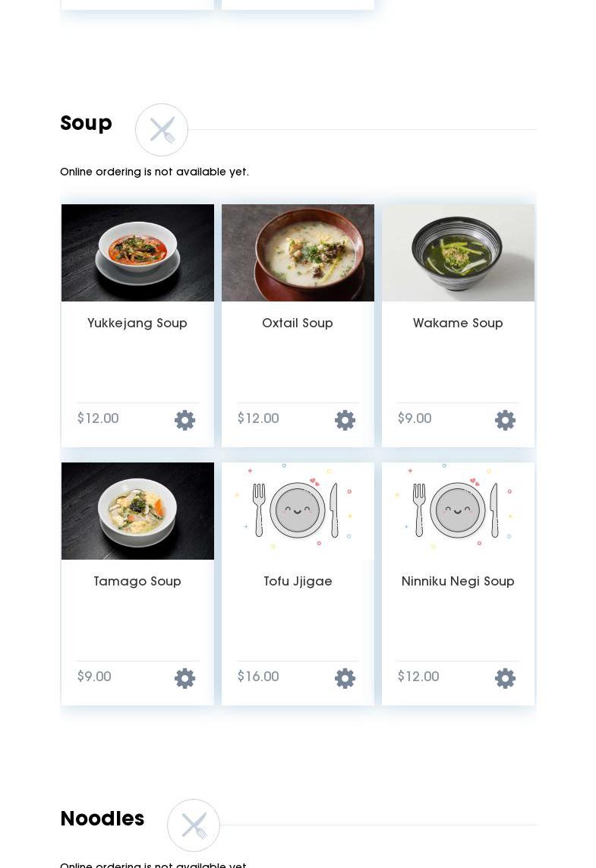596x868 pixels.
Task: Open the Tofu Jjigae gear options
Action: (345, 678)
